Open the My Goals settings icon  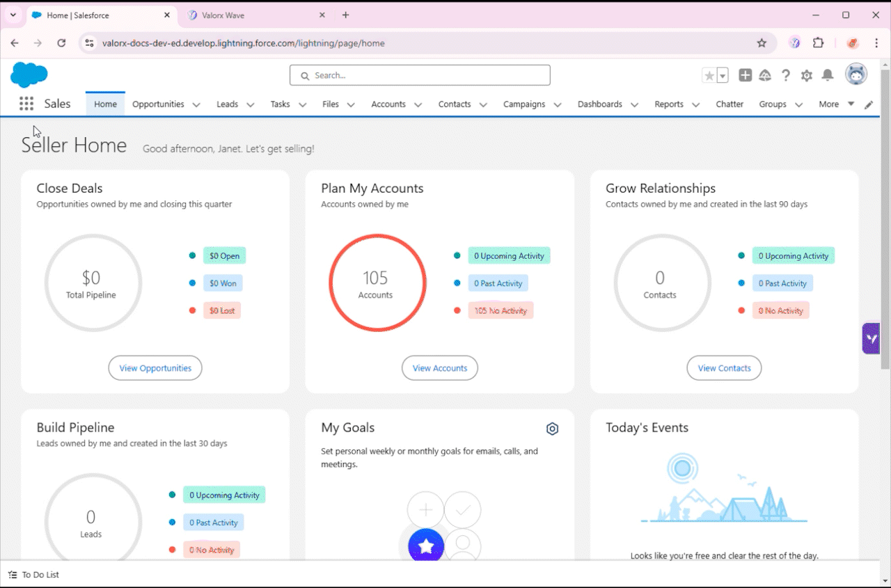click(552, 429)
